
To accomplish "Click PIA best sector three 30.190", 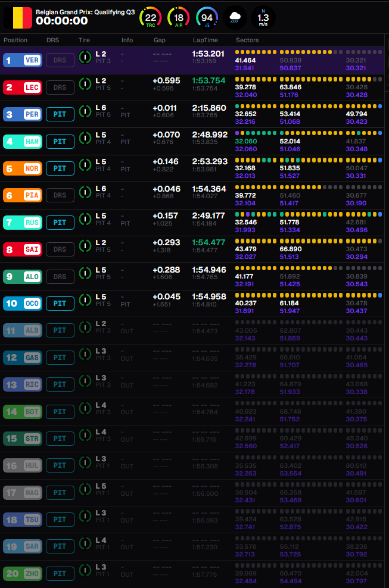I will [x=356, y=204].
